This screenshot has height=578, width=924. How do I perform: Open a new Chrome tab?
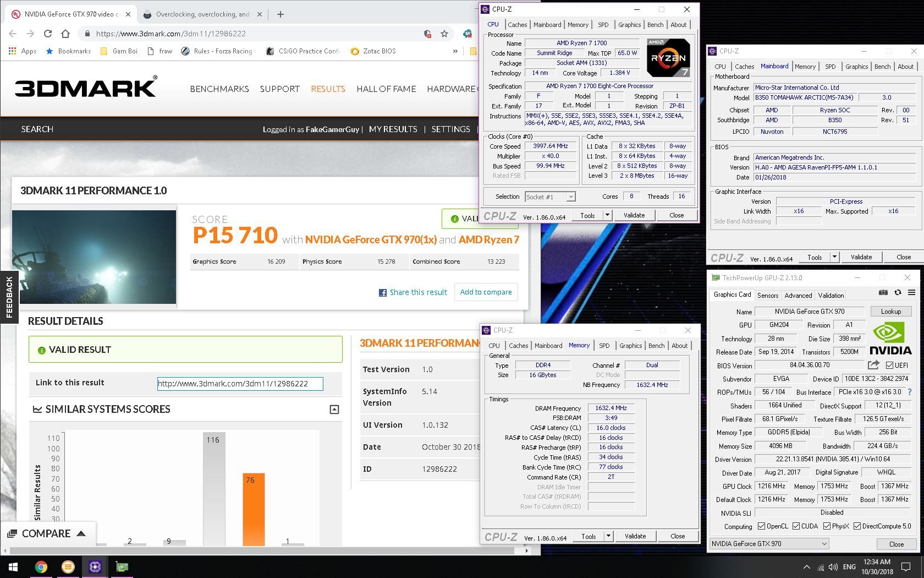pyautogui.click(x=280, y=14)
